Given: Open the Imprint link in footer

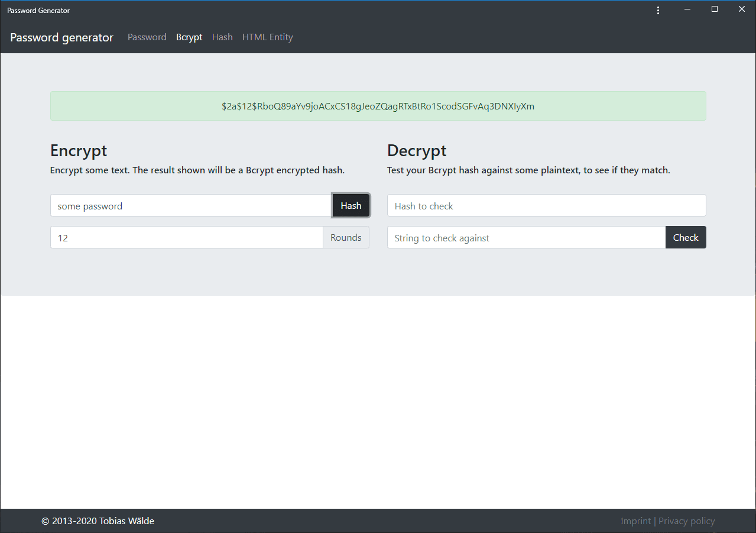Looking at the screenshot, I should 635,521.
